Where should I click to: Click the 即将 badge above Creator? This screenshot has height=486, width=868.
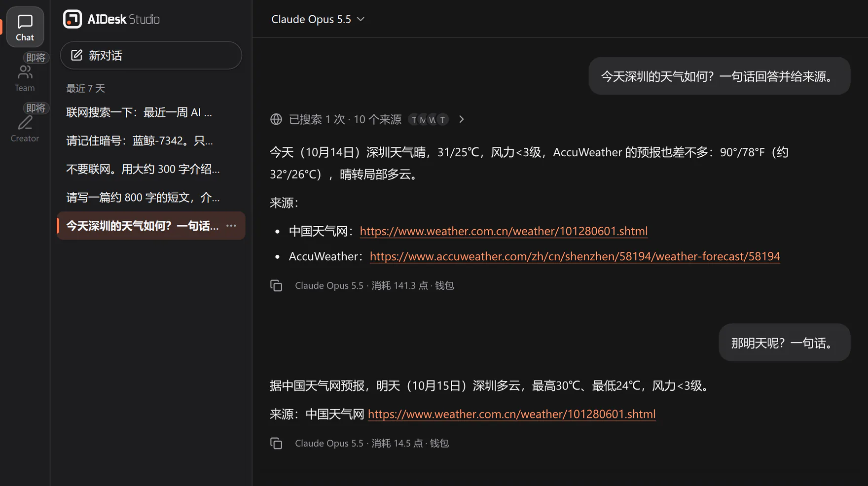pyautogui.click(x=36, y=108)
